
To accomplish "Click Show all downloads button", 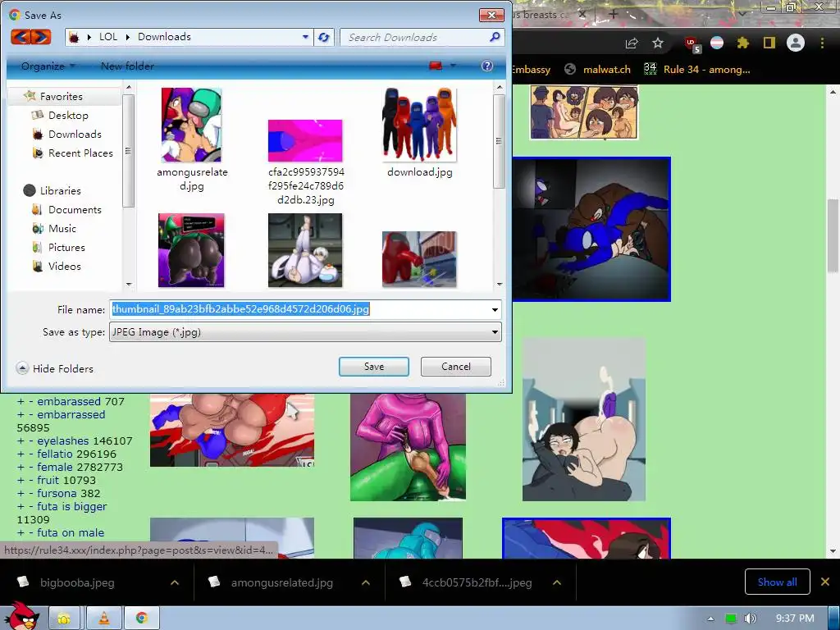I will 778,582.
